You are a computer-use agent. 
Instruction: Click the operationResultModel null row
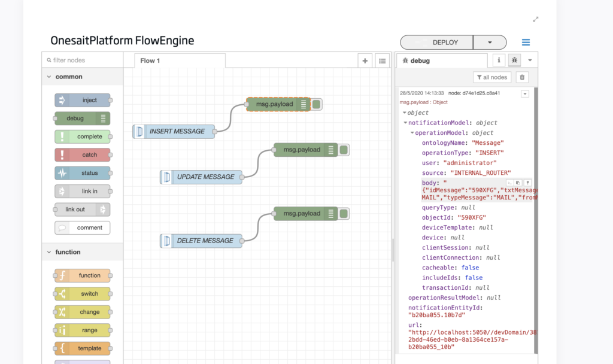point(454,298)
